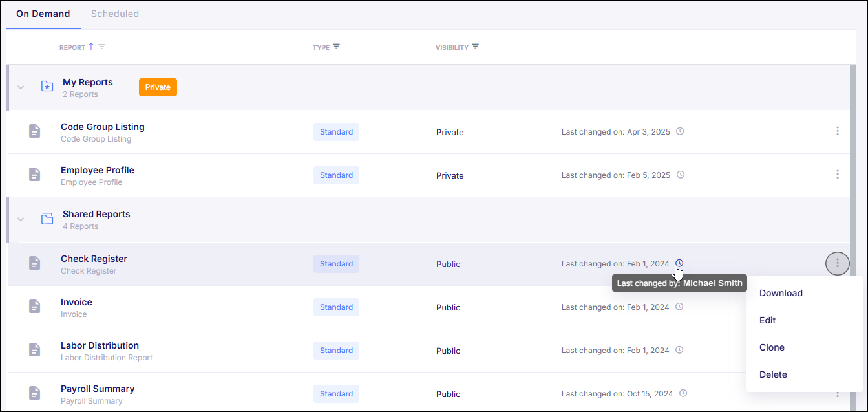The image size is (868, 412).
Task: Open three-dot menu for Code Group Listing
Action: [x=837, y=131]
